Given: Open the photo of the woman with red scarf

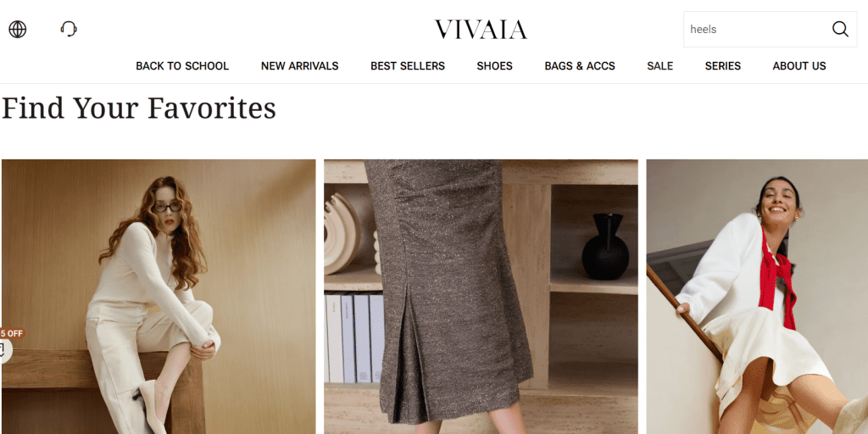Looking at the screenshot, I should pyautogui.click(x=757, y=297).
